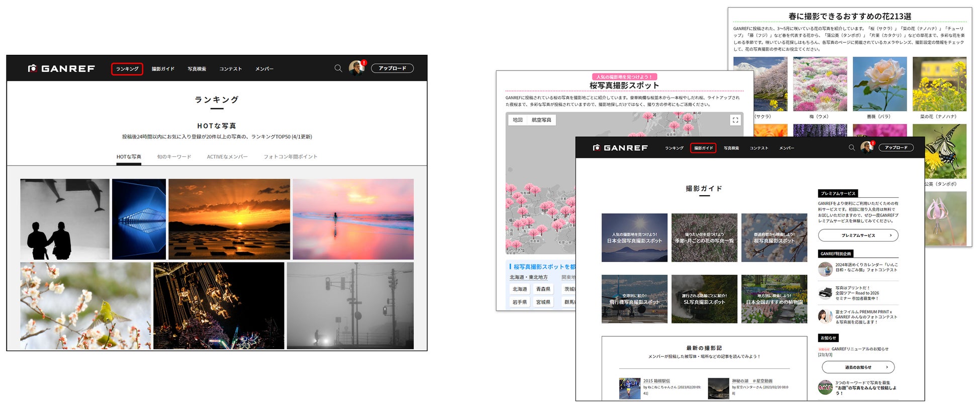Choose the 宮城県 prefecture button
Viewport: 980px width, 406px height.
(x=543, y=302)
